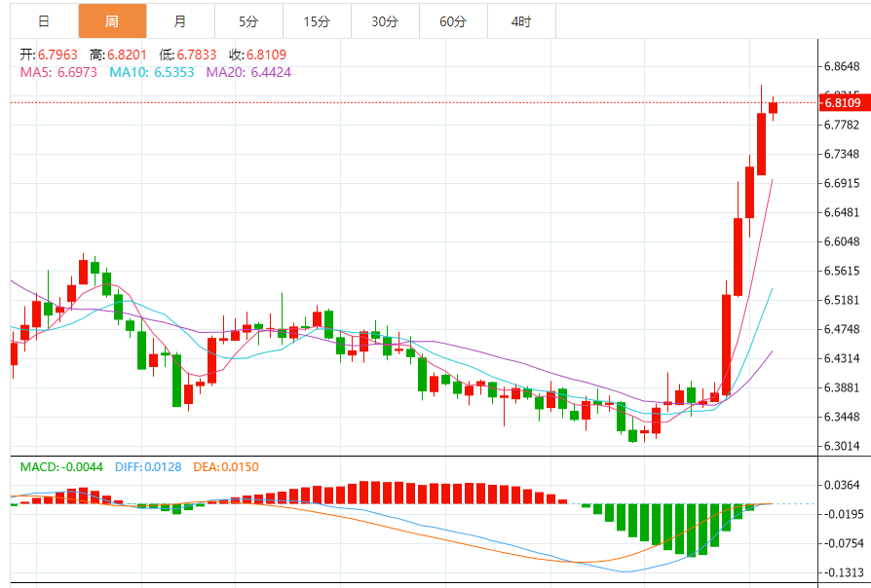Show the 60分 interval chart
The width and height of the screenshot is (871, 588).
point(453,20)
